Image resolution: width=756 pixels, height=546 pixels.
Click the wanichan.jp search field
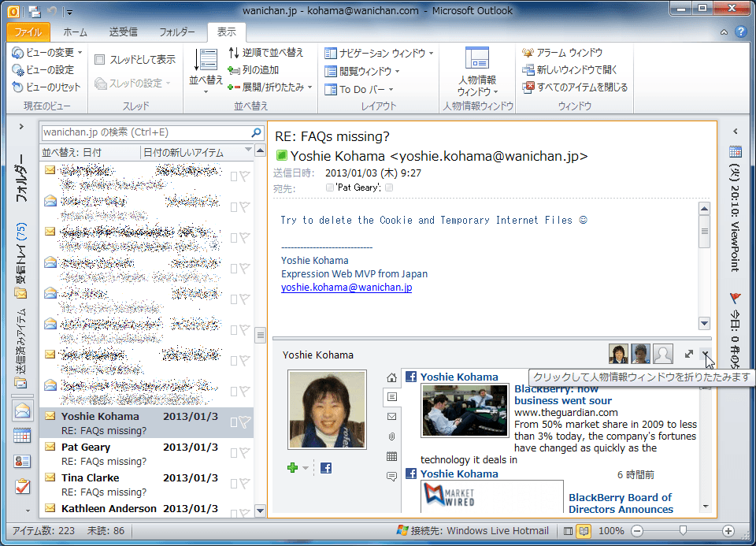(x=146, y=132)
